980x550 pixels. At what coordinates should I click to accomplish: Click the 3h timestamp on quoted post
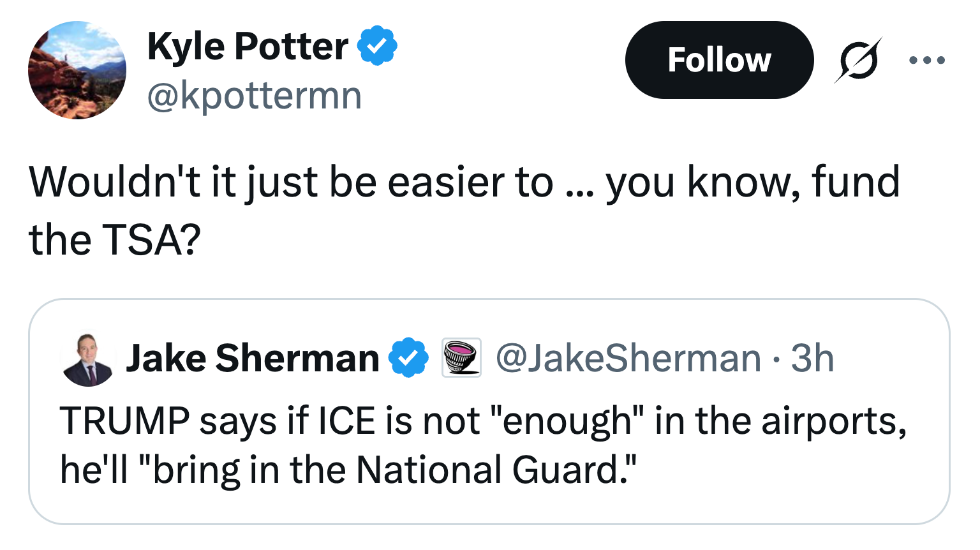(x=812, y=358)
